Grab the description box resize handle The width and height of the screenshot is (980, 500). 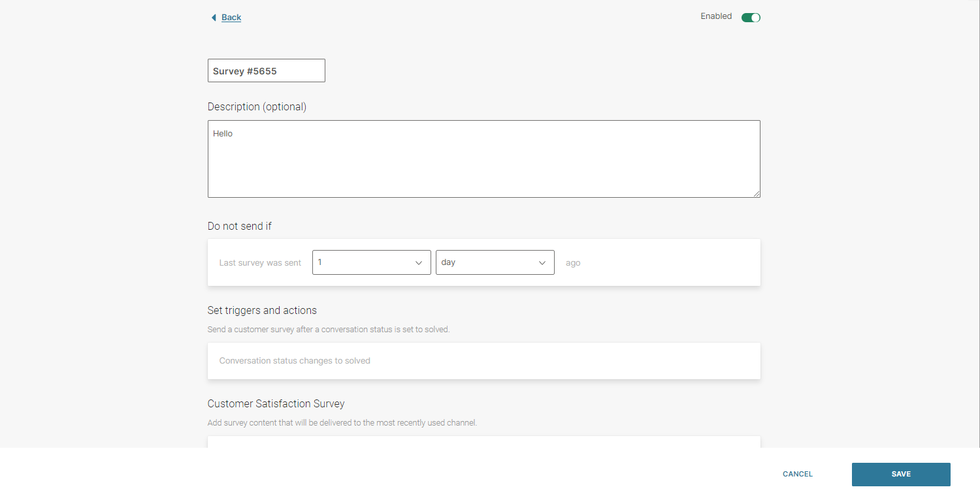(x=757, y=194)
